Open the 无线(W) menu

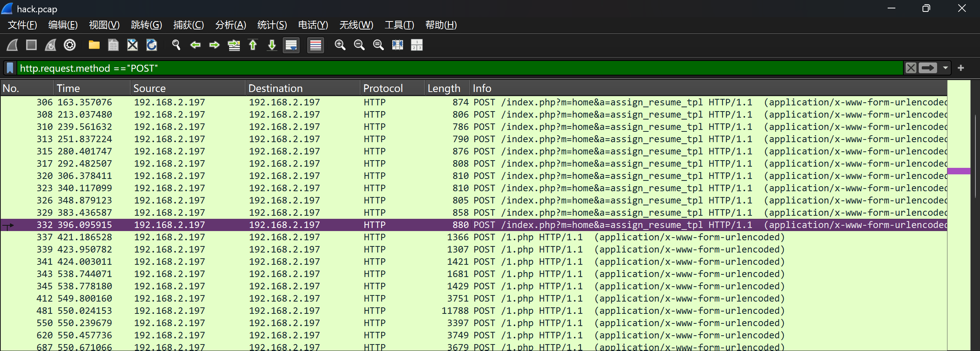coord(356,25)
